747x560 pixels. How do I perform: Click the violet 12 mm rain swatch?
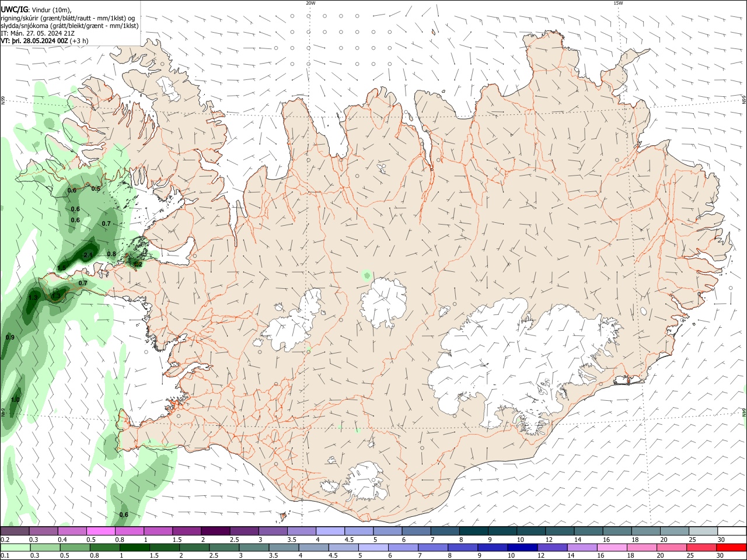click(x=552, y=547)
